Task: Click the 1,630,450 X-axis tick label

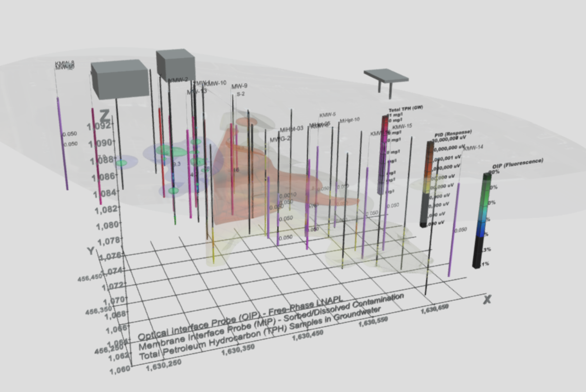Action: (x=308, y=336)
